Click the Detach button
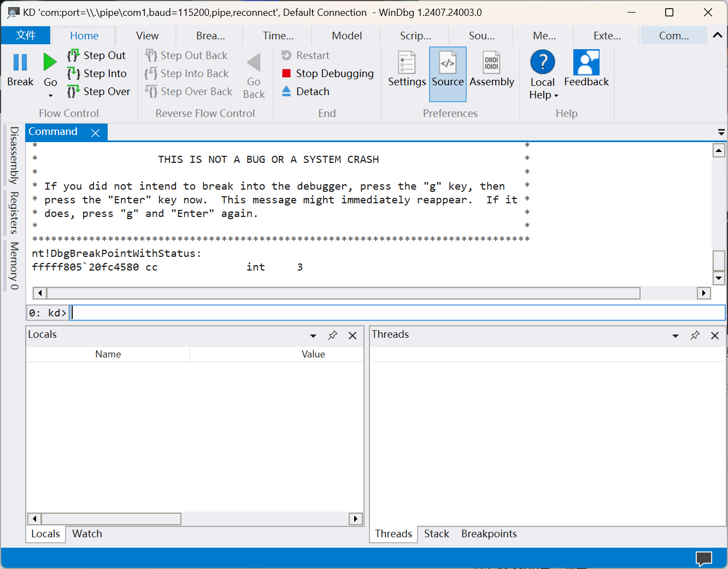 coord(306,91)
